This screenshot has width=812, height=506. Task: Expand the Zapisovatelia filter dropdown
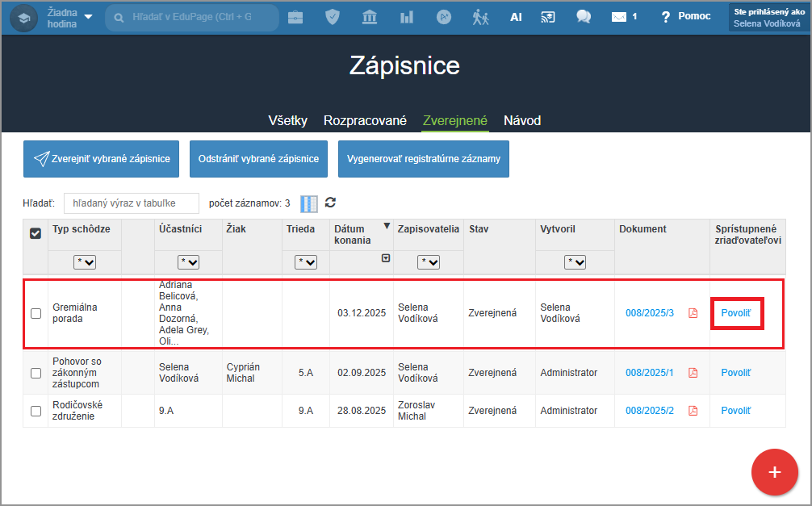tap(428, 261)
